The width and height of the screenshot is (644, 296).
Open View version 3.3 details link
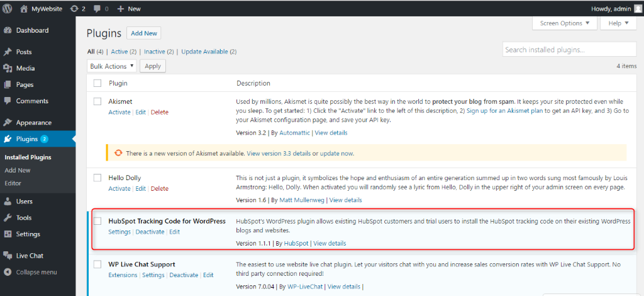(x=279, y=153)
